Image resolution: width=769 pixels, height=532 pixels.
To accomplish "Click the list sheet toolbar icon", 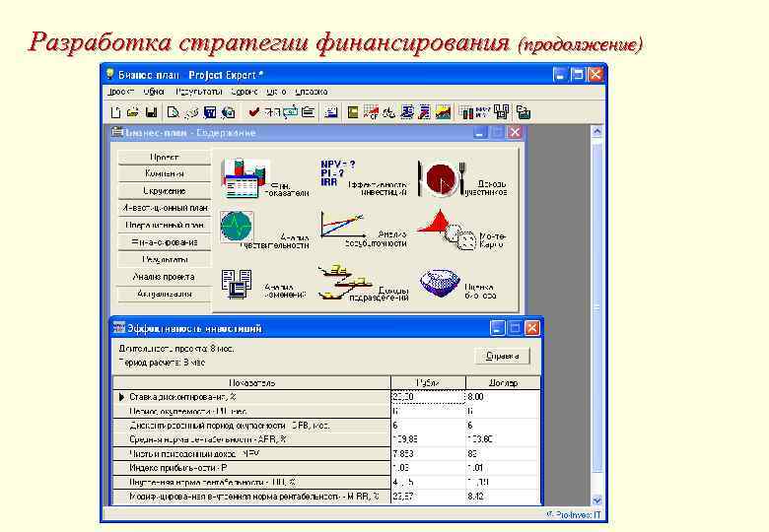I will pyautogui.click(x=308, y=112).
